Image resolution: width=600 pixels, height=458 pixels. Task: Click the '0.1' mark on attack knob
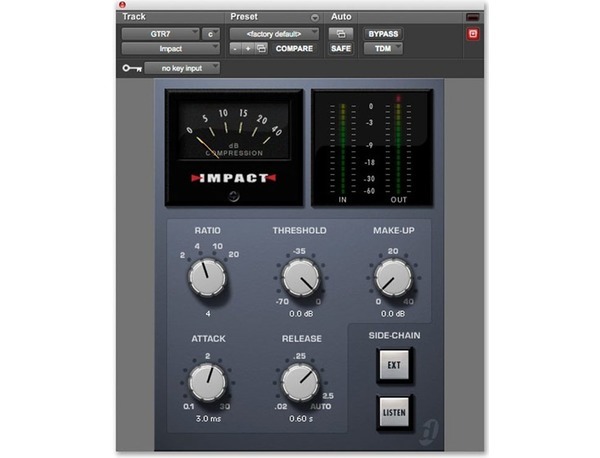[x=189, y=406]
